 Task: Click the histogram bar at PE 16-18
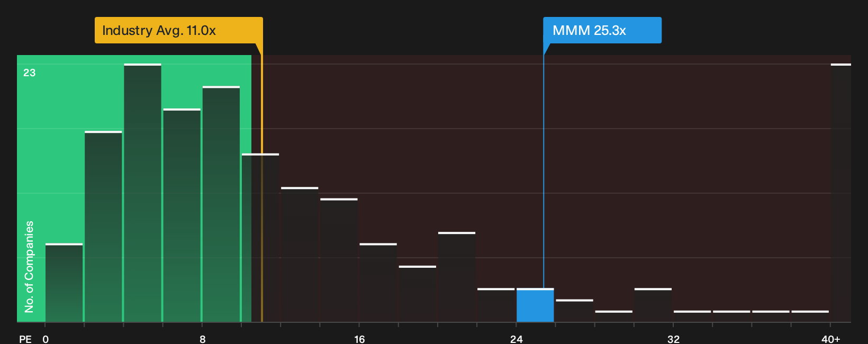click(x=378, y=283)
